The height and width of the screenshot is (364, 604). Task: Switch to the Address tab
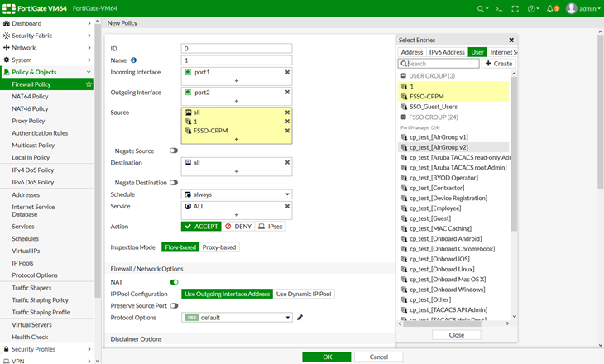click(412, 52)
